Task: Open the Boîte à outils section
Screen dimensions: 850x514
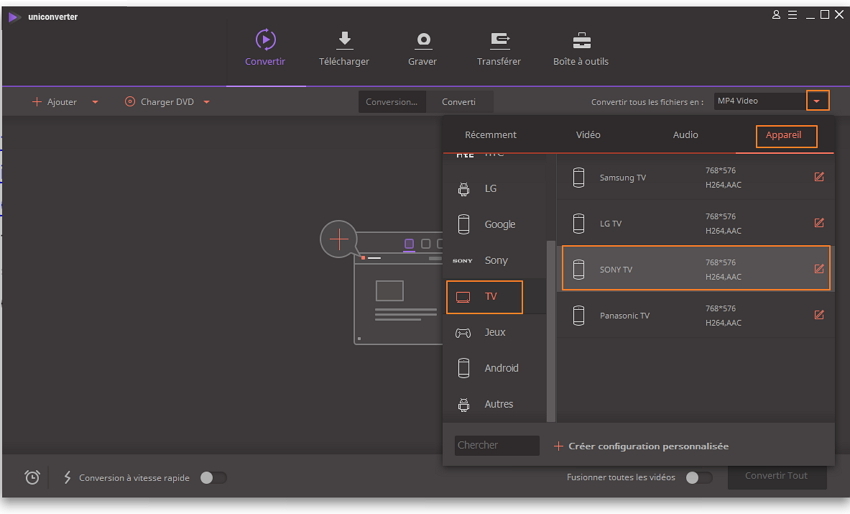Action: tap(581, 48)
